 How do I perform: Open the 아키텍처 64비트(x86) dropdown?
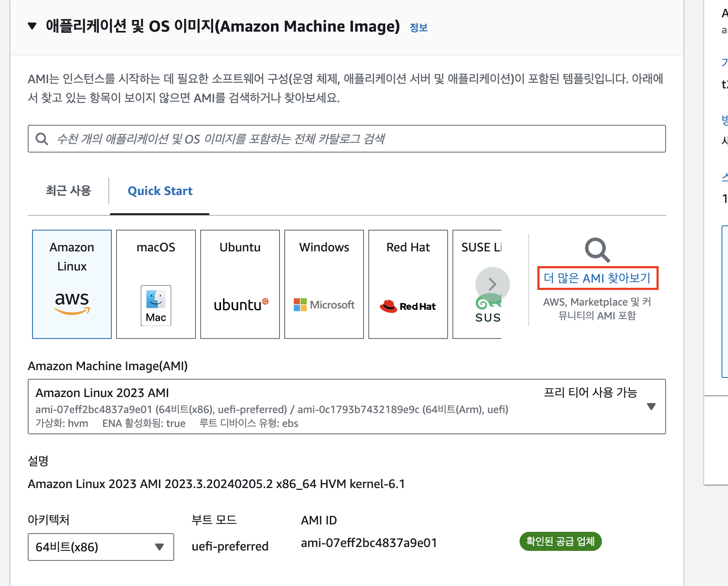[101, 547]
